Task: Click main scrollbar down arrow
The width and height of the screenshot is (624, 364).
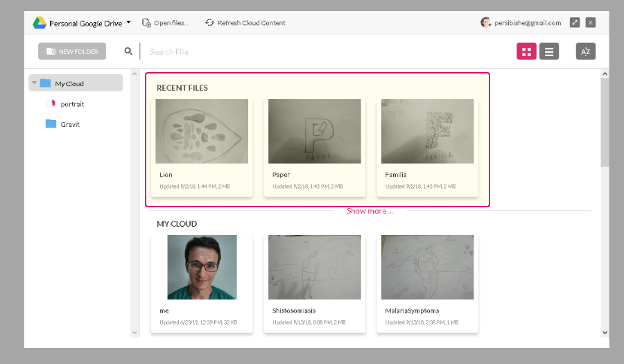Action: coord(605,333)
